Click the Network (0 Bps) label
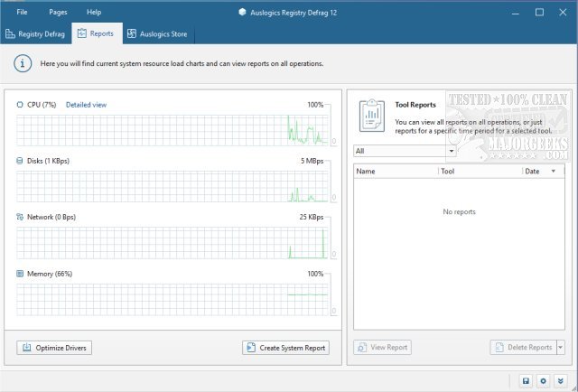Viewport: 578px width, 392px height. [51, 217]
